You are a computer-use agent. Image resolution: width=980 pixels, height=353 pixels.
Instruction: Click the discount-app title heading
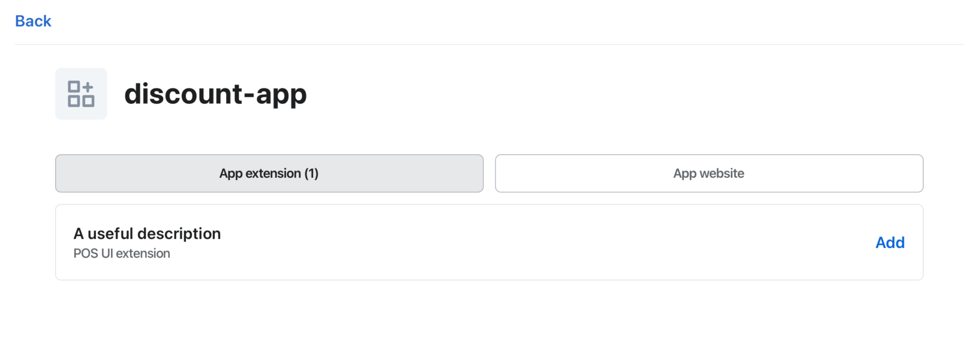215,94
